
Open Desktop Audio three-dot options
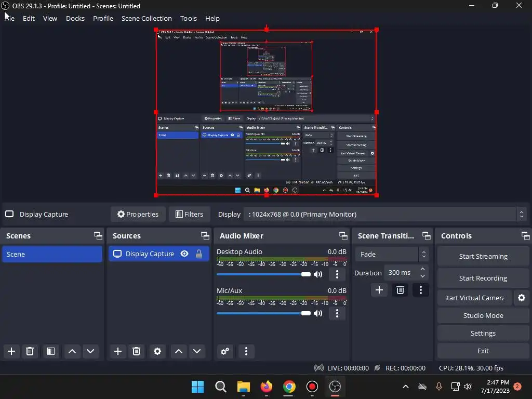(x=337, y=274)
